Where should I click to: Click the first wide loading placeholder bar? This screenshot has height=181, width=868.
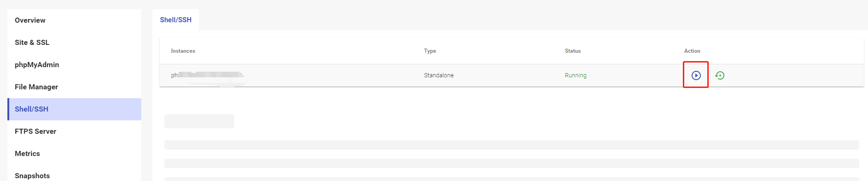pyautogui.click(x=512, y=145)
